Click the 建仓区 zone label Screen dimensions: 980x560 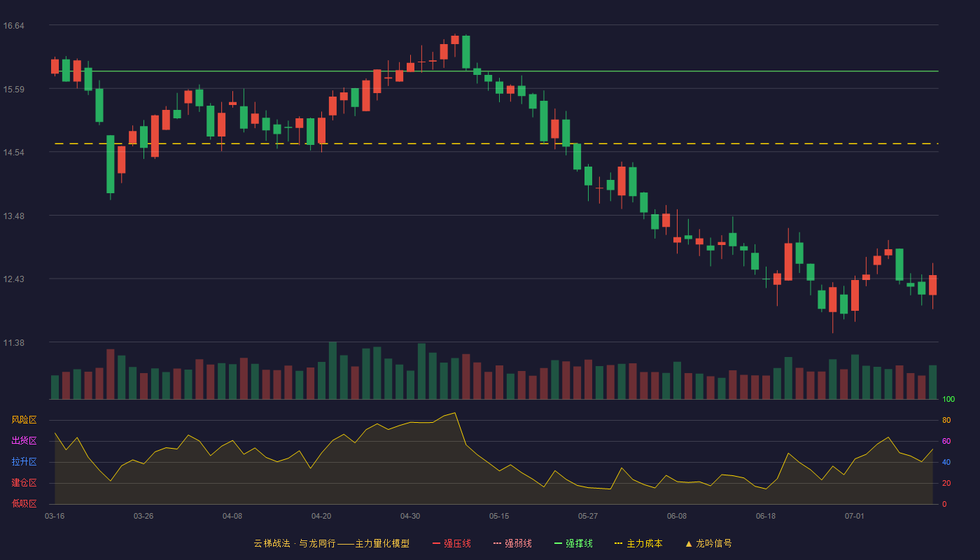click(x=24, y=483)
